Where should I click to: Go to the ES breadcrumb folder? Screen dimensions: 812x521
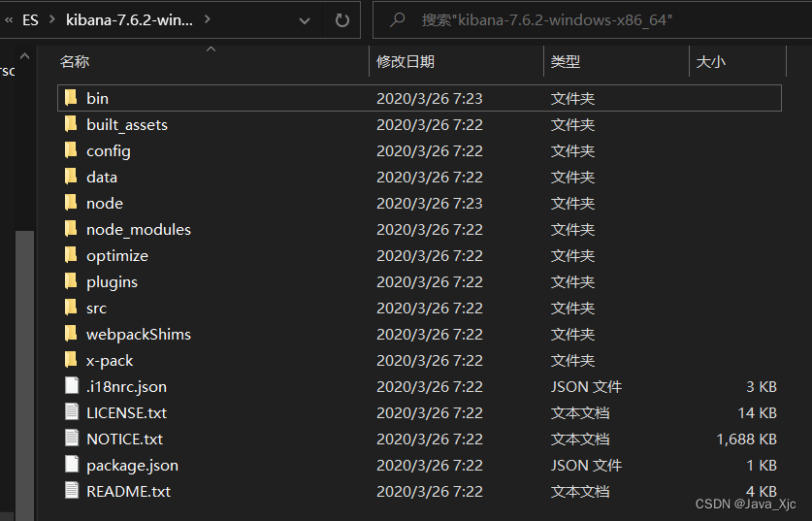point(30,20)
